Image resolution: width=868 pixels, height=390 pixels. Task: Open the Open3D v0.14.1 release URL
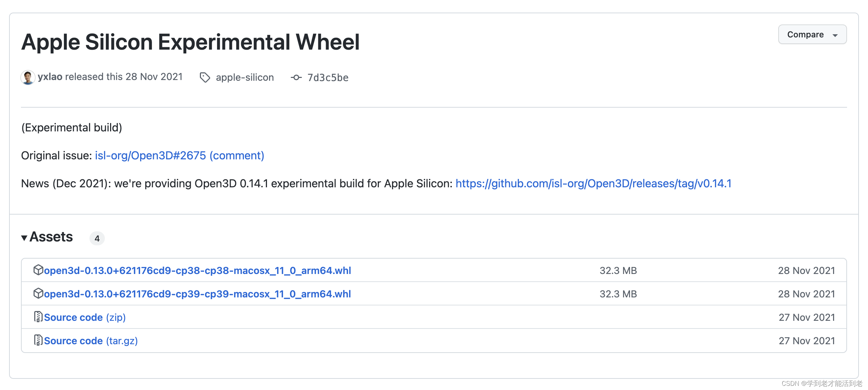(593, 183)
